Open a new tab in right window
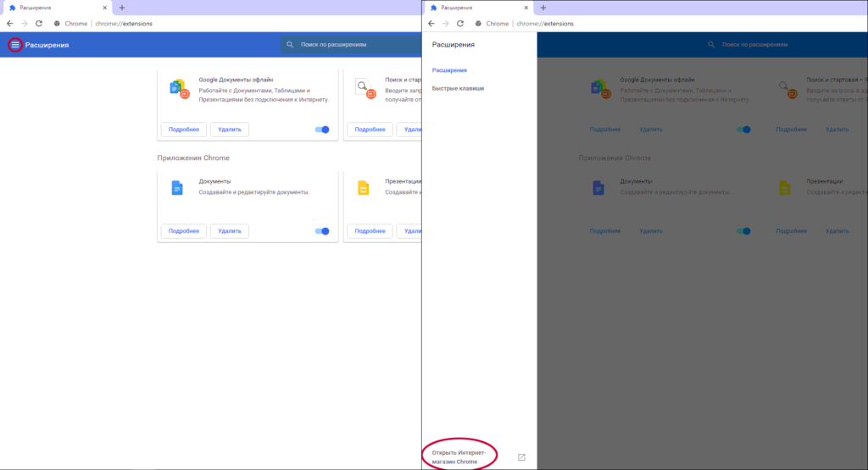Viewport: 868px width, 470px height. 542,8
